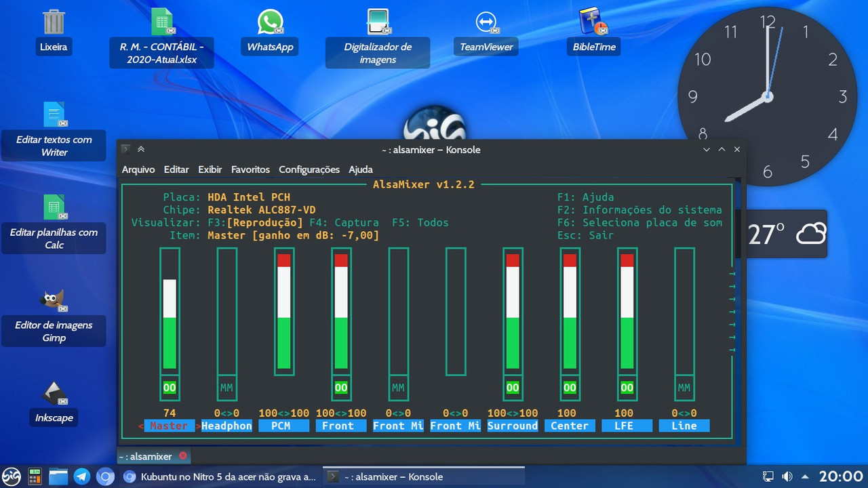868x488 pixels.
Task: Close the alsamixer tab via red X
Action: point(182,456)
